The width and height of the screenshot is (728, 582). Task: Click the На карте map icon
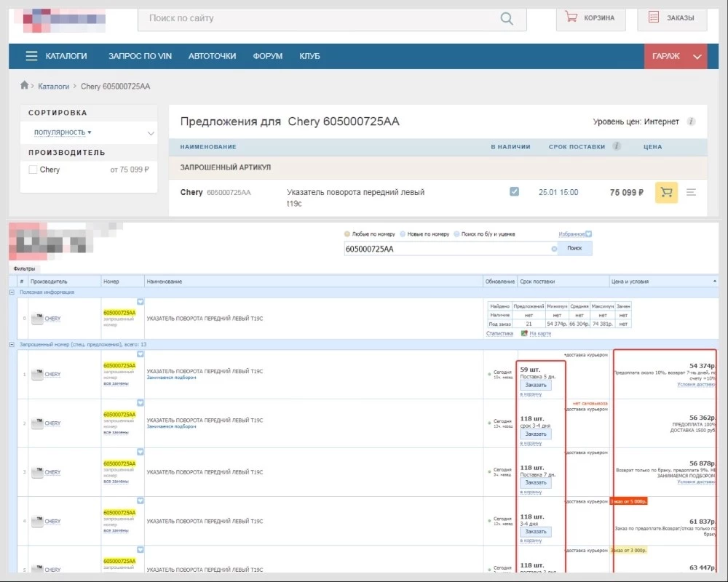pyautogui.click(x=525, y=333)
